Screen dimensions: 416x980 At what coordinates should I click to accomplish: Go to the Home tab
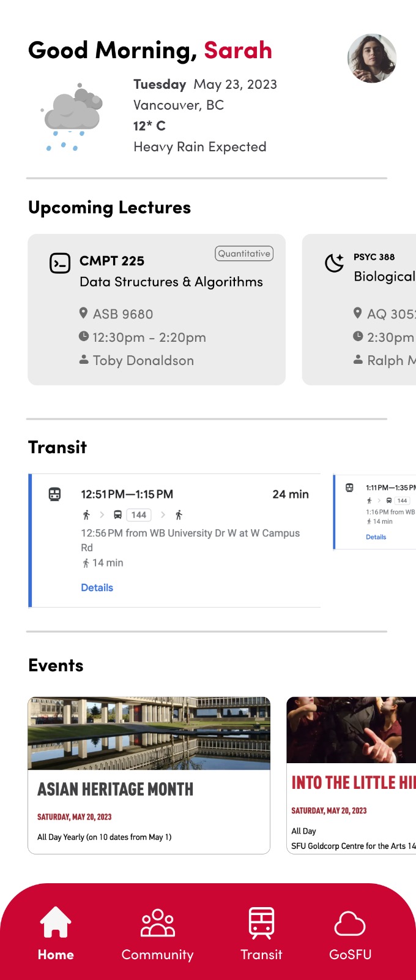(56, 934)
